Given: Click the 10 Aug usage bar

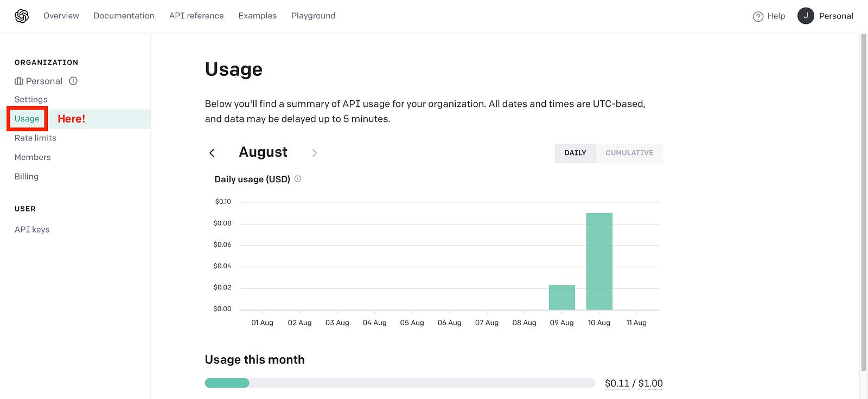Looking at the screenshot, I should 599,261.
